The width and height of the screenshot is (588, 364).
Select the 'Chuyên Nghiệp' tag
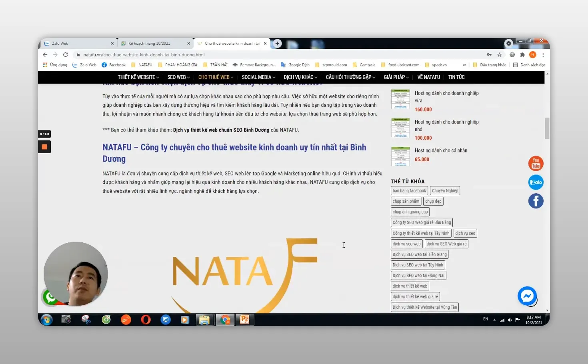[x=445, y=191]
